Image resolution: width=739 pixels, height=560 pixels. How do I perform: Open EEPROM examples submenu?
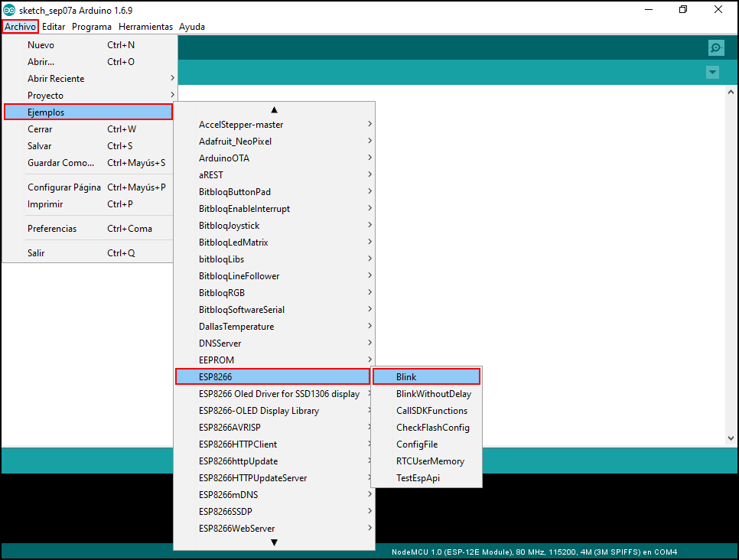point(275,360)
